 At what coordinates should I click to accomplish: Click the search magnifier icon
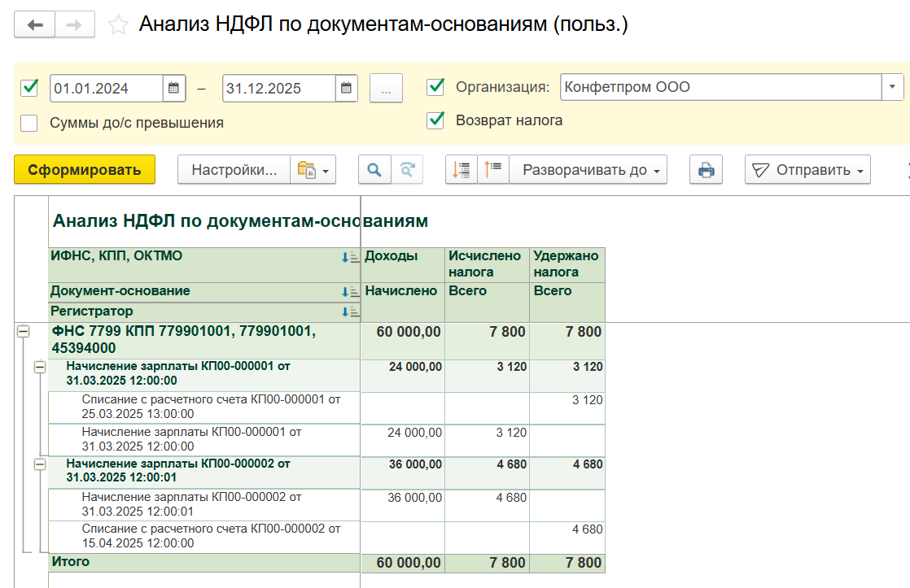[x=374, y=170]
